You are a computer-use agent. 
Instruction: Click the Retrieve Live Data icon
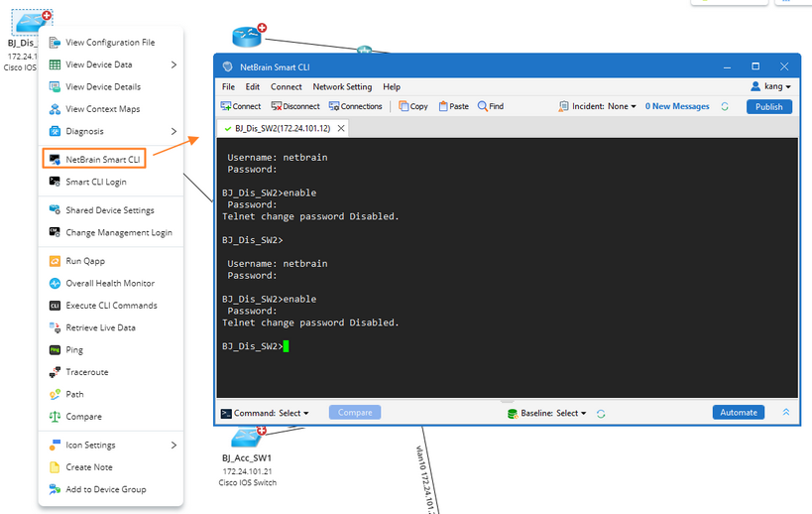[55, 328]
